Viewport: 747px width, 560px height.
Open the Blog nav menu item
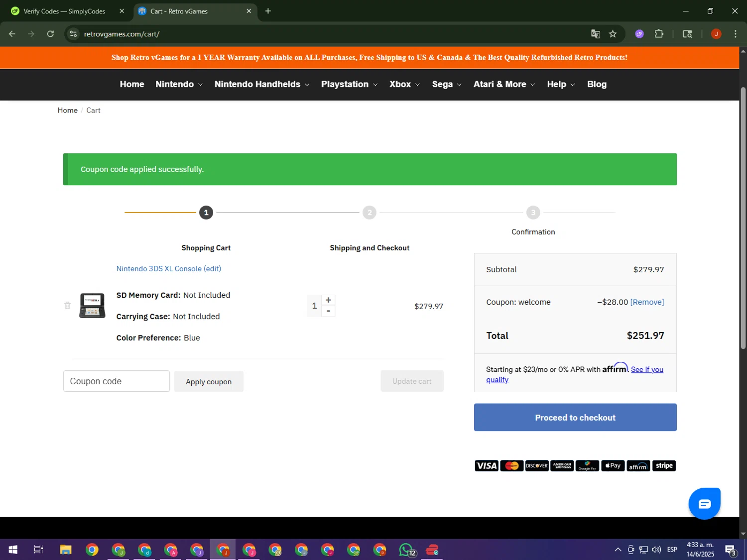pyautogui.click(x=597, y=84)
